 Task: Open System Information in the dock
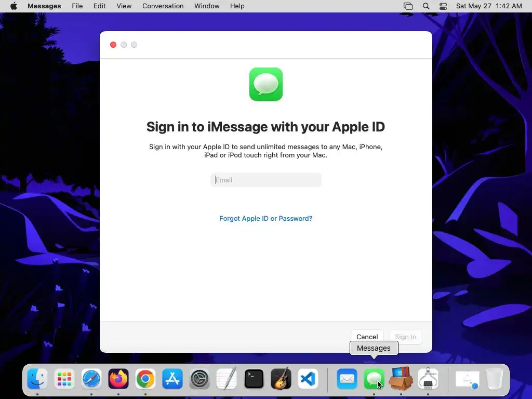[428, 379]
